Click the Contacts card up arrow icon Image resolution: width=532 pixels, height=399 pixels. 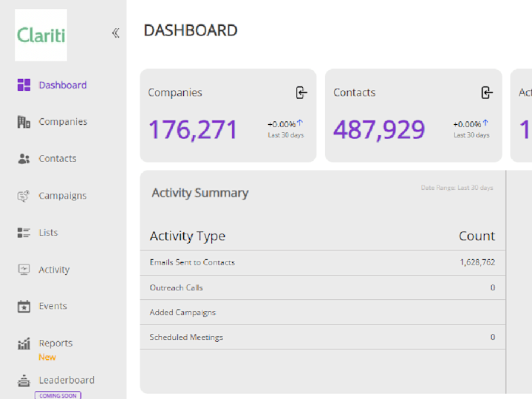pyautogui.click(x=485, y=123)
